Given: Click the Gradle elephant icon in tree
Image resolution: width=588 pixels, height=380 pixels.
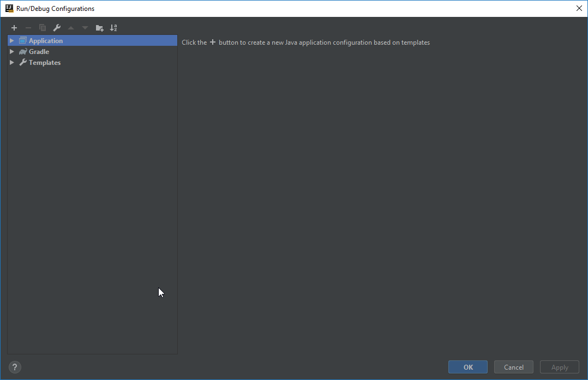Looking at the screenshot, I should point(23,52).
